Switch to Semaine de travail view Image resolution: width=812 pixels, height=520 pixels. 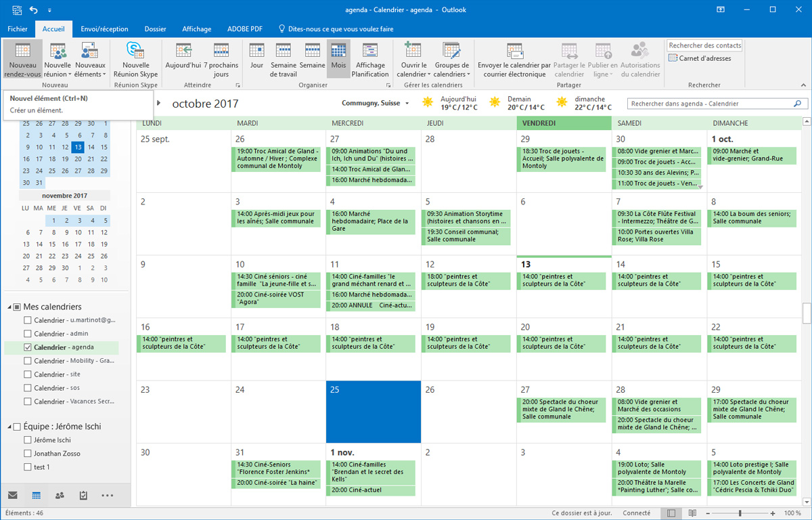(x=284, y=59)
